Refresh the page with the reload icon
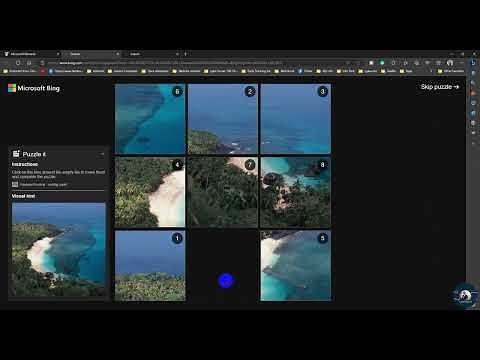 pos(18,63)
